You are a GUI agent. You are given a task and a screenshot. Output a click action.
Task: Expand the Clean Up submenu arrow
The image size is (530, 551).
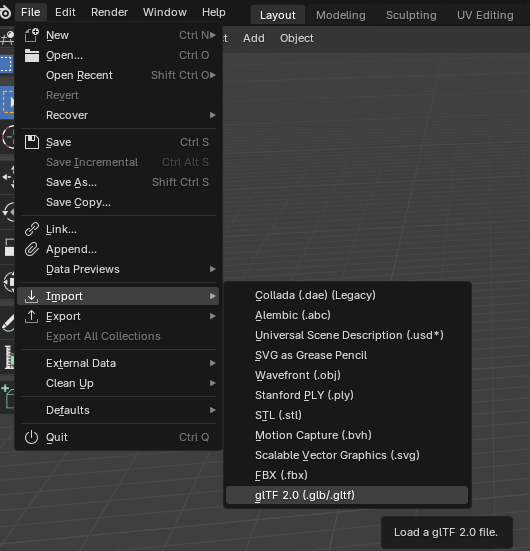coord(213,383)
